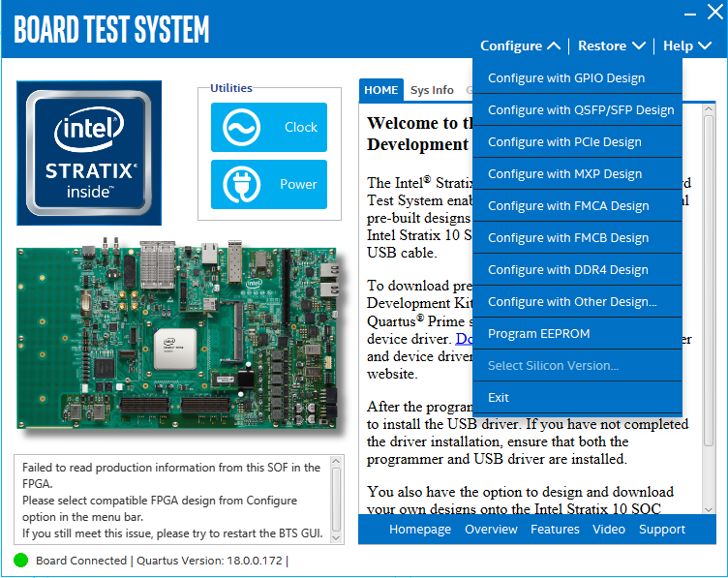Open the Support link

pos(662,530)
